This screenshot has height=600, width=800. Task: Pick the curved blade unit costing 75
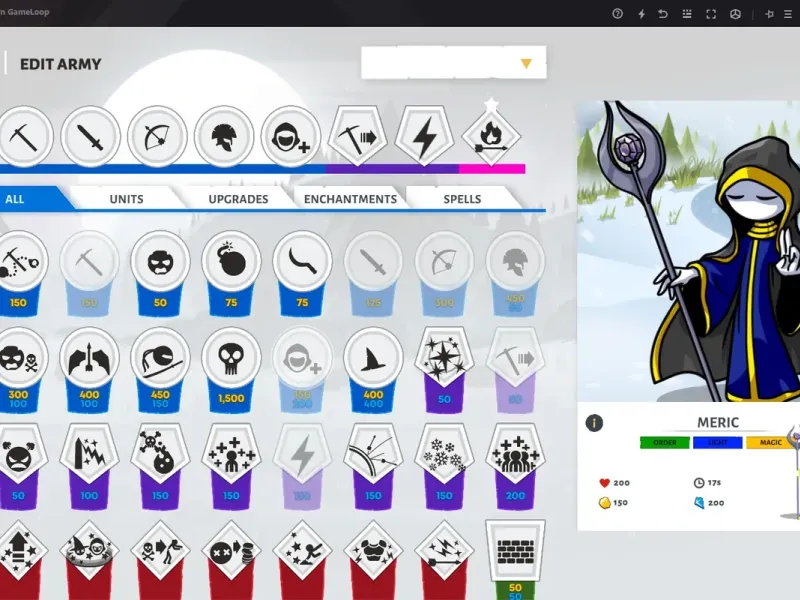[302, 273]
